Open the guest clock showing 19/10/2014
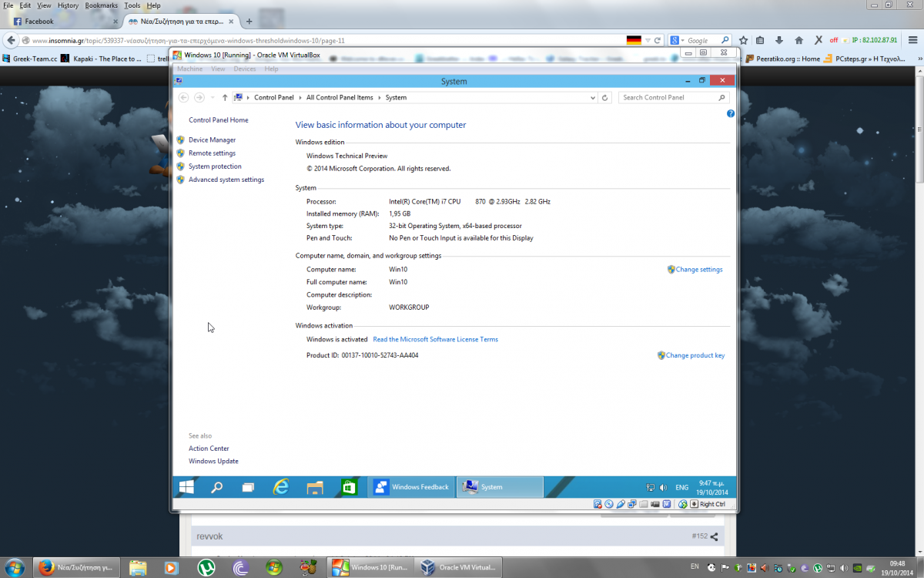This screenshot has height=578, width=924. [713, 487]
